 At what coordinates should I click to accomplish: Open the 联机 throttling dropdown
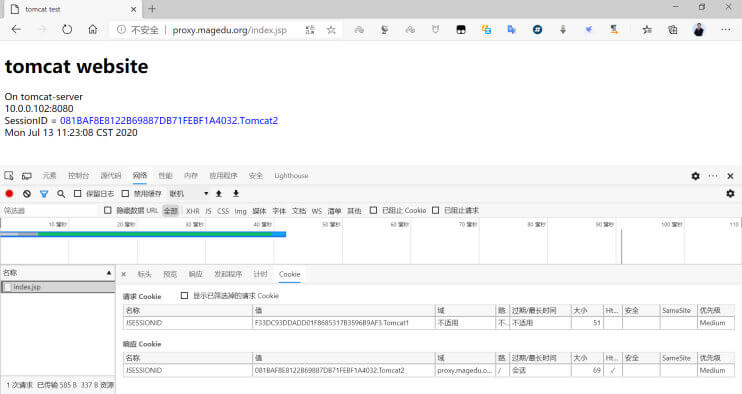click(189, 193)
